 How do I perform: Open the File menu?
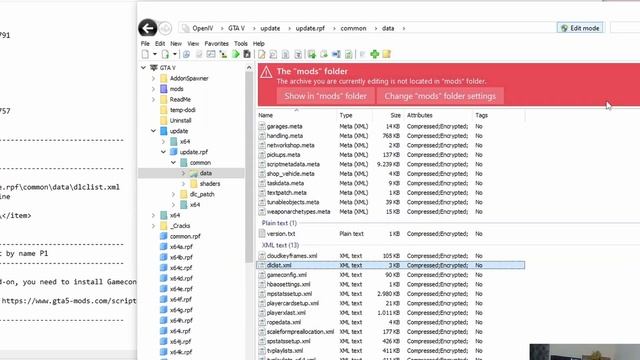[145, 44]
